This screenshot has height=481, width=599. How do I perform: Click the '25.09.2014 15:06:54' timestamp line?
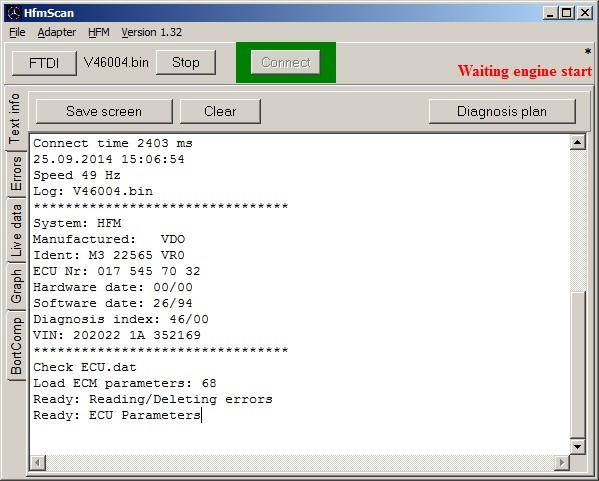[x=108, y=159]
